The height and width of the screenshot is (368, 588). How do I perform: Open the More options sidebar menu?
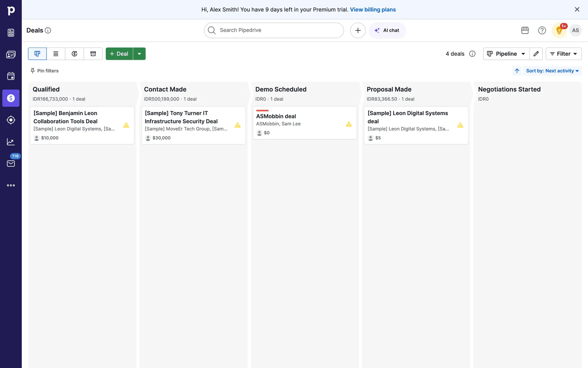(11, 185)
